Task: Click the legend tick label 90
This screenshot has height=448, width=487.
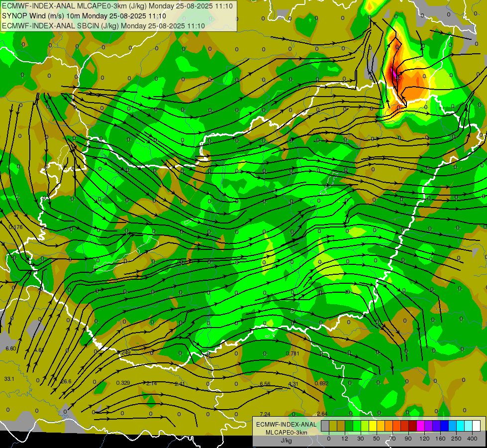Action: [408, 439]
